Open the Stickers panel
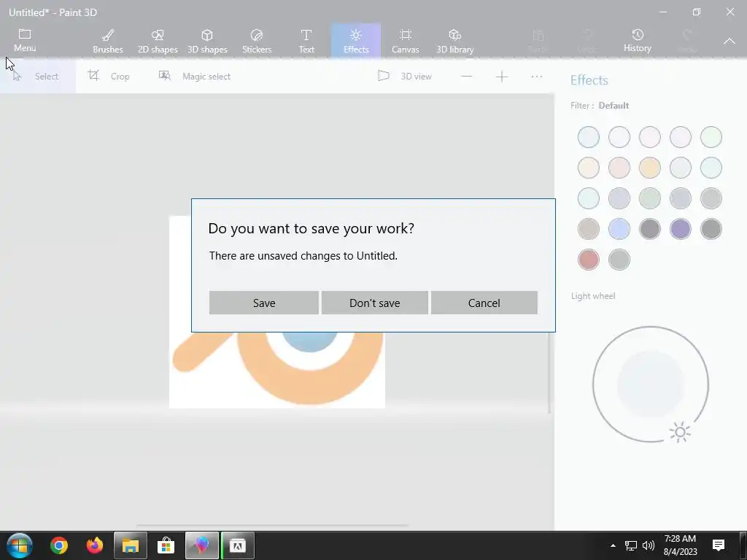747x560 pixels. coord(257,41)
